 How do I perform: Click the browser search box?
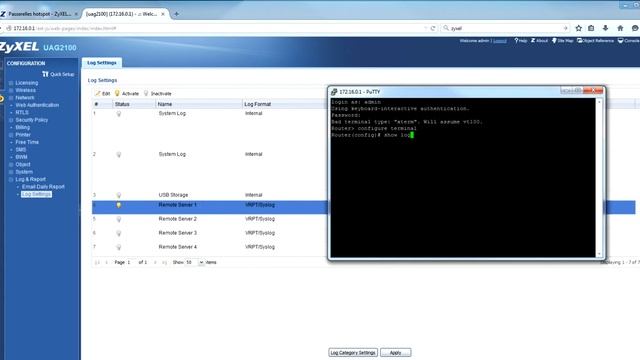coord(506,28)
